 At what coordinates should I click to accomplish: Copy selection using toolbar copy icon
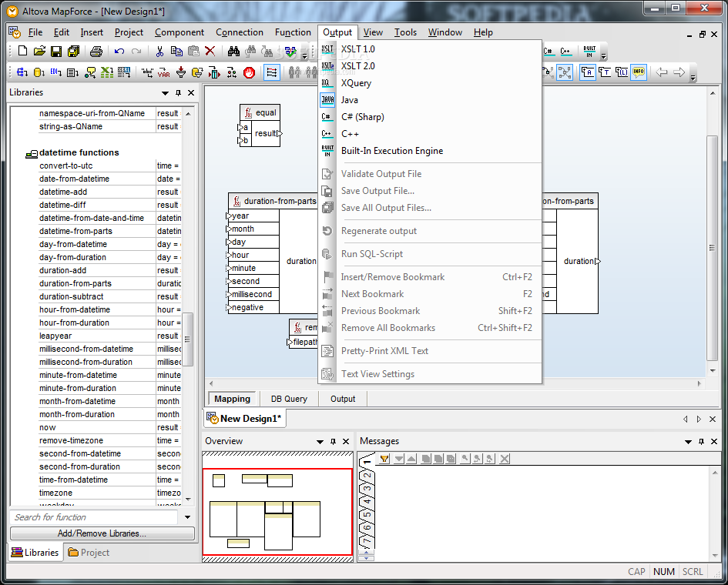pos(176,51)
